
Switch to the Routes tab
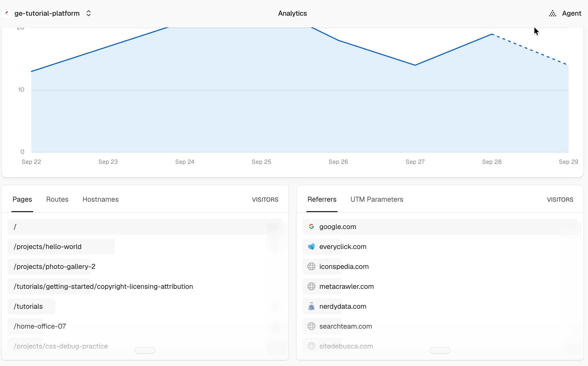tap(57, 199)
